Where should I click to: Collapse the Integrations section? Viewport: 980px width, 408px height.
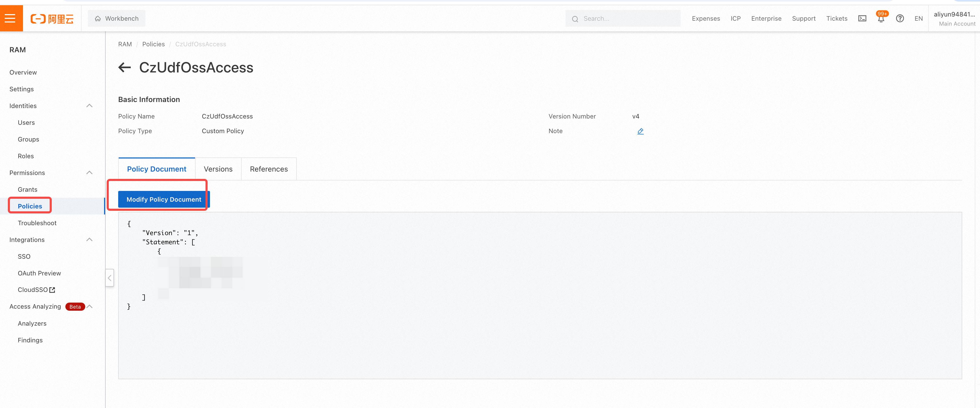[89, 240]
